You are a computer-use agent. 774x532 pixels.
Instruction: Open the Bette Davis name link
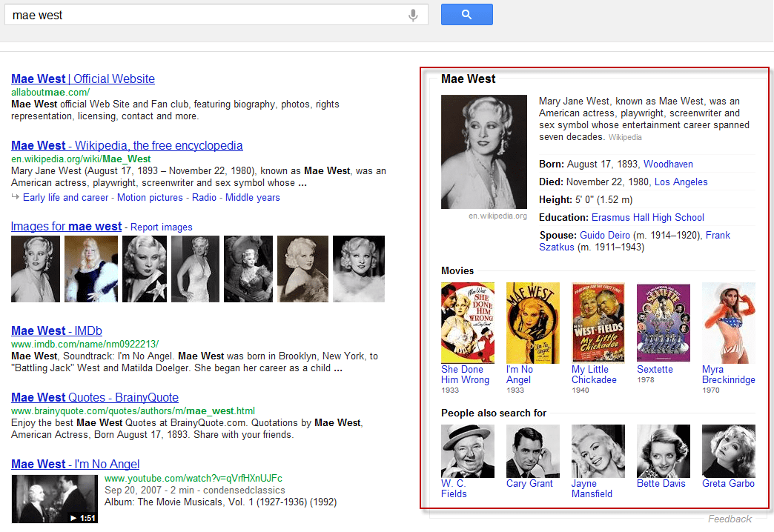661,484
